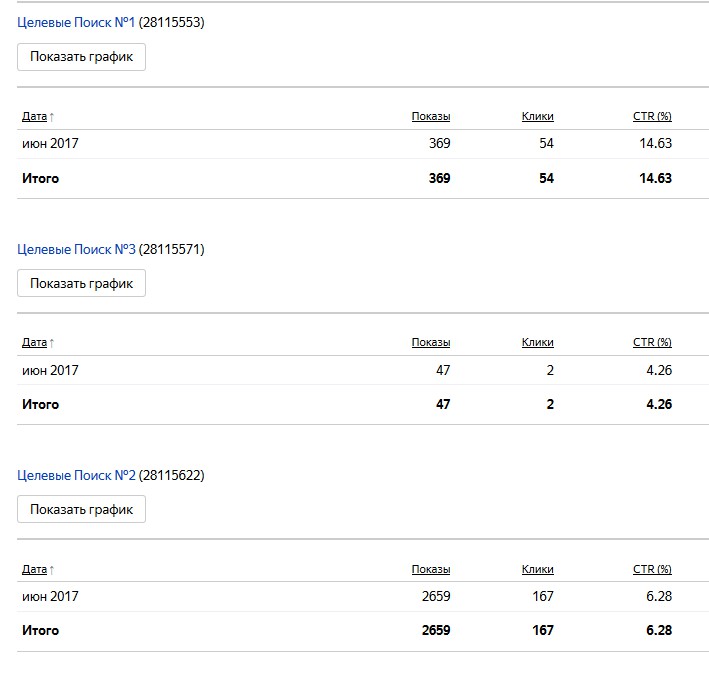709x676 pixels.
Task: Click sort arrow beside Дата in Поиск №2 table
Action: tap(52, 570)
